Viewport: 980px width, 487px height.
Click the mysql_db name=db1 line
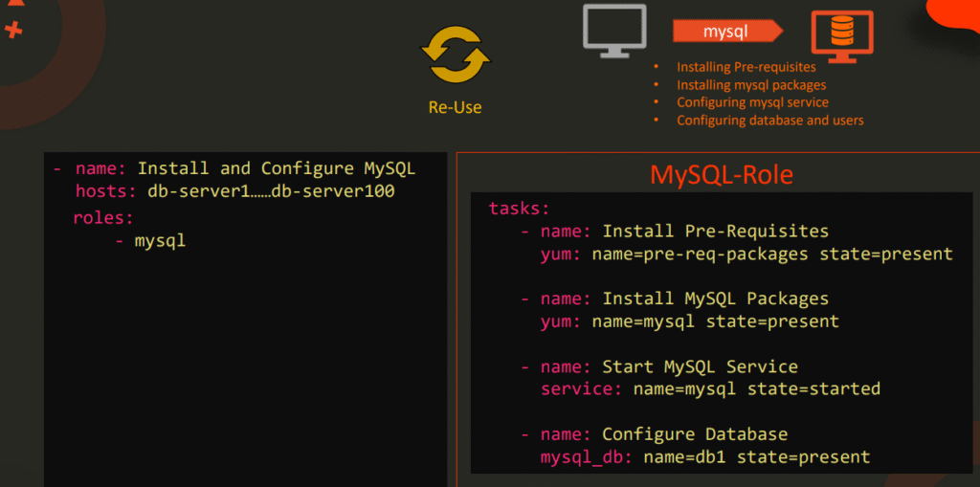pyautogui.click(x=705, y=456)
